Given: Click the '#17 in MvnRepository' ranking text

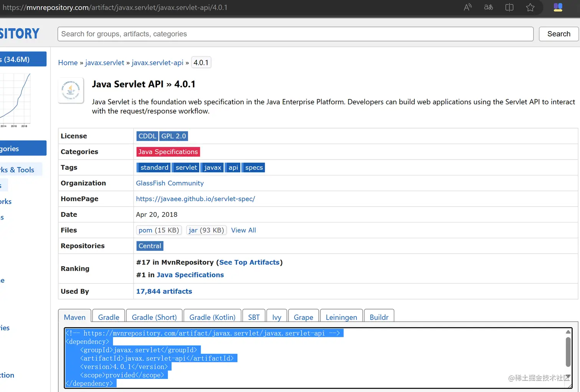Looking at the screenshot, I should 175,262.
